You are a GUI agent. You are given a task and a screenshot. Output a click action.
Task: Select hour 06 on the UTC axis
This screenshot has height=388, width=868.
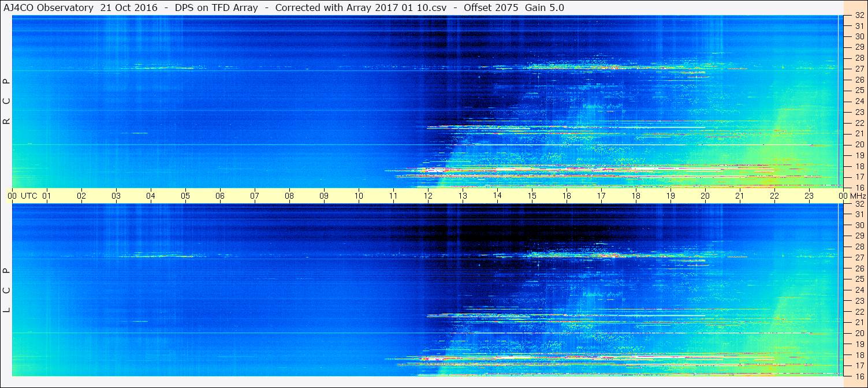[x=220, y=196]
